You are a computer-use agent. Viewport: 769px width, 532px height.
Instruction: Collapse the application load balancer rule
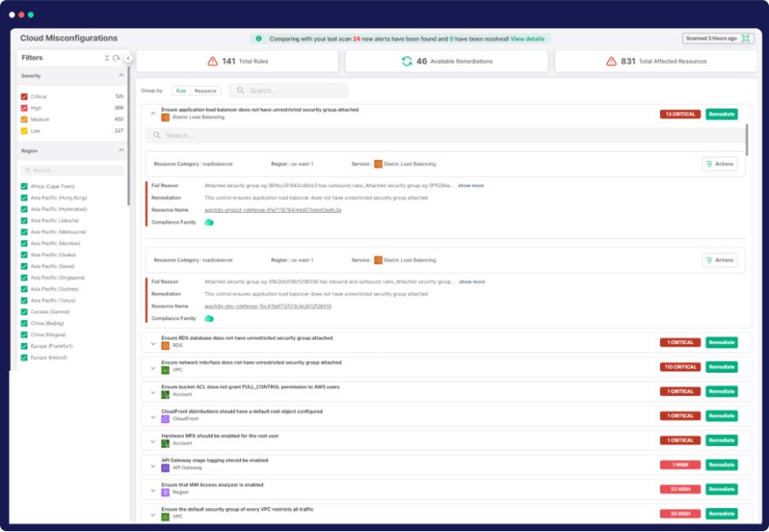click(153, 112)
